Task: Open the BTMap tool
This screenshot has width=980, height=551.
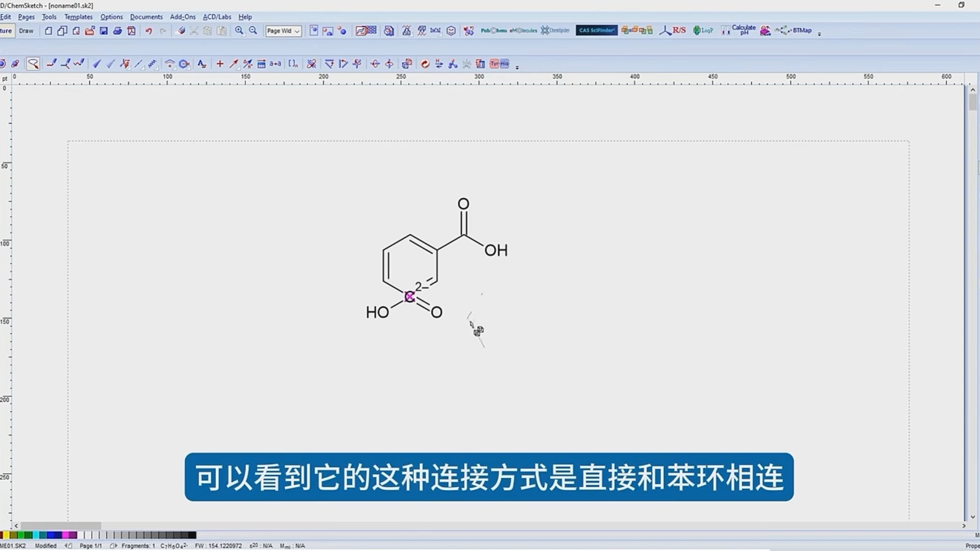Action: pyautogui.click(x=793, y=31)
